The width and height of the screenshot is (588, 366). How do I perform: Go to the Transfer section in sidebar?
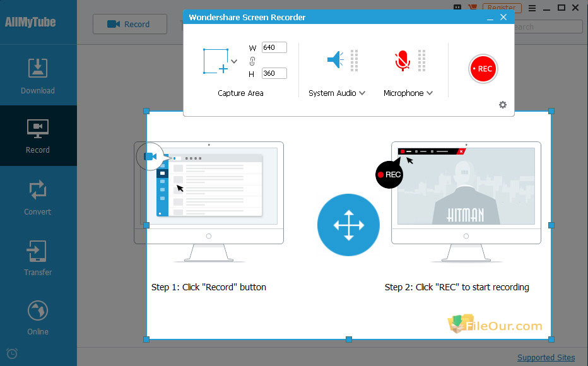pos(38,258)
